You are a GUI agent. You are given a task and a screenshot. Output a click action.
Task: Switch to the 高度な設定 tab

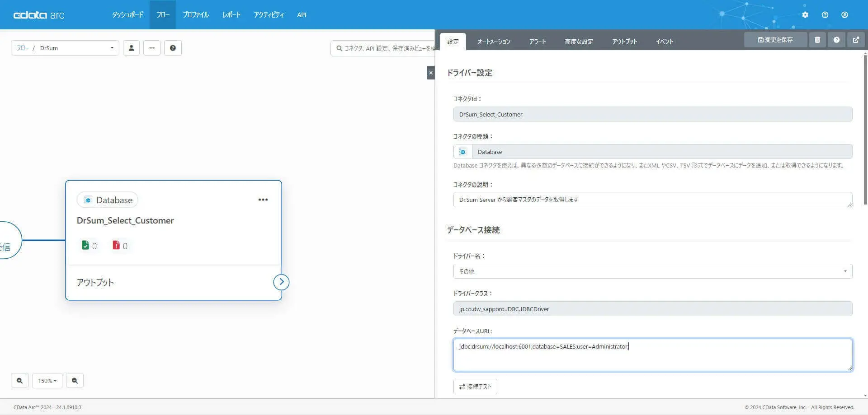pyautogui.click(x=579, y=42)
